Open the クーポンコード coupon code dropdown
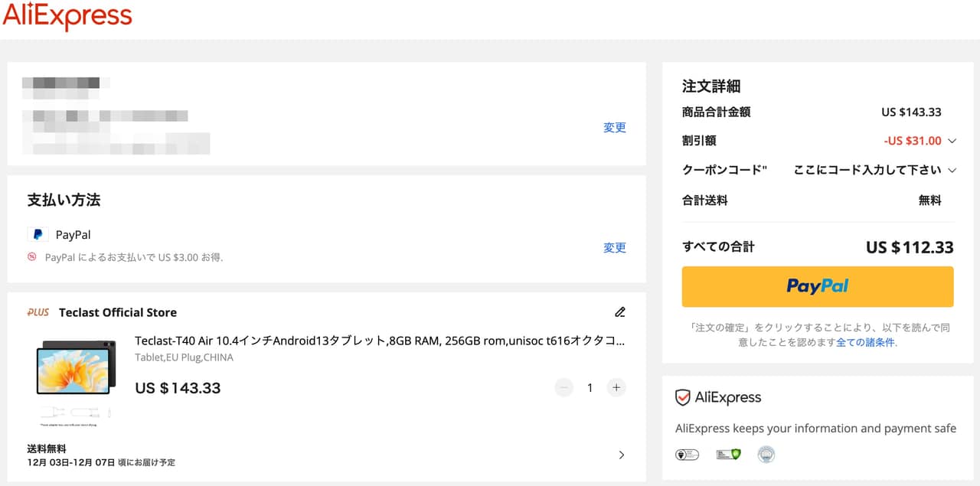Screen dimensions: 980x486 952,170
